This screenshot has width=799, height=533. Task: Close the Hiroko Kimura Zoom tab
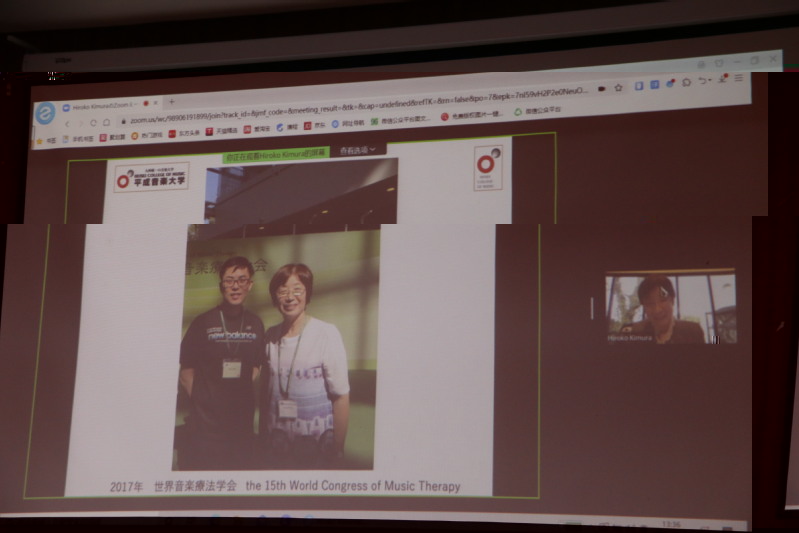pos(155,103)
